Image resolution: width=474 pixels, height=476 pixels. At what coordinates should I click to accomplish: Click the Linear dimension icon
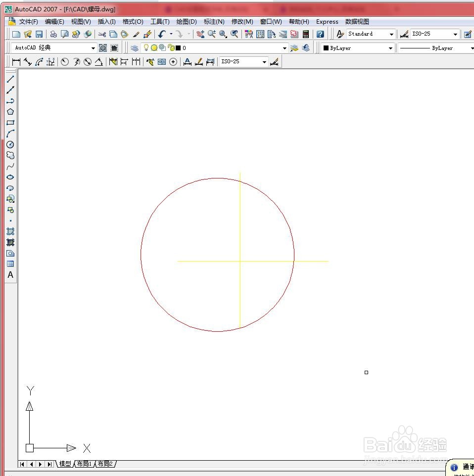[x=16, y=62]
